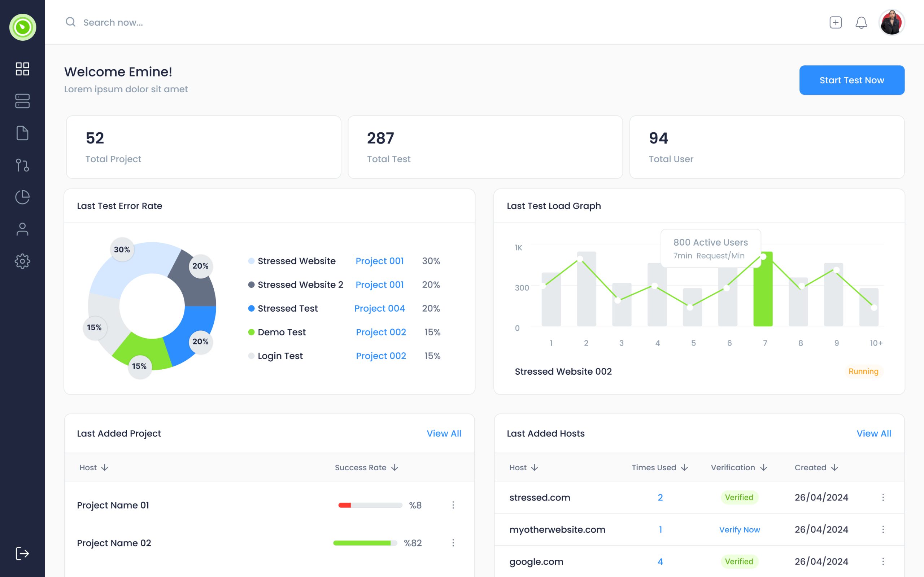Click the add new plus icon in topbar
The height and width of the screenshot is (577, 924).
836,22
